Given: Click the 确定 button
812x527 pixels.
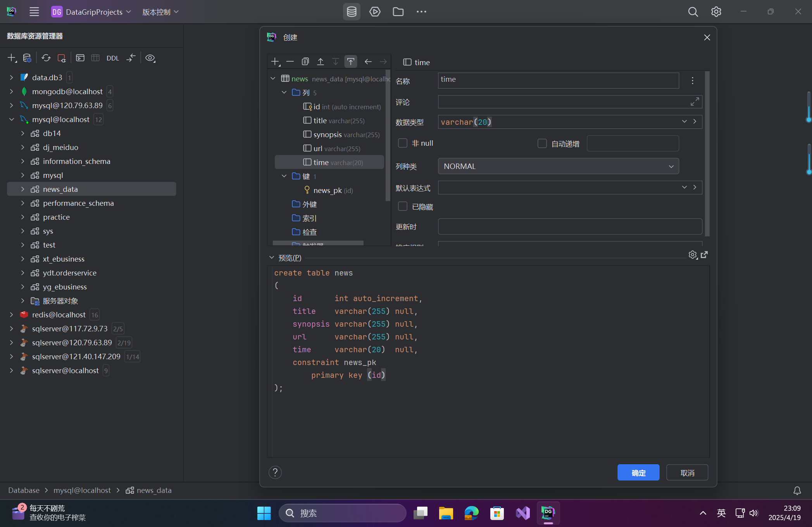Looking at the screenshot, I should pyautogui.click(x=638, y=472).
